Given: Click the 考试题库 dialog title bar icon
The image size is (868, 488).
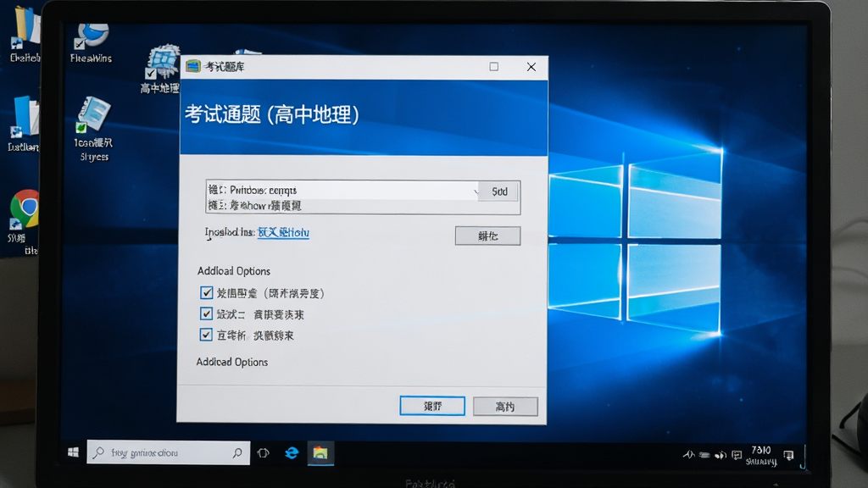Looking at the screenshot, I should (193, 67).
